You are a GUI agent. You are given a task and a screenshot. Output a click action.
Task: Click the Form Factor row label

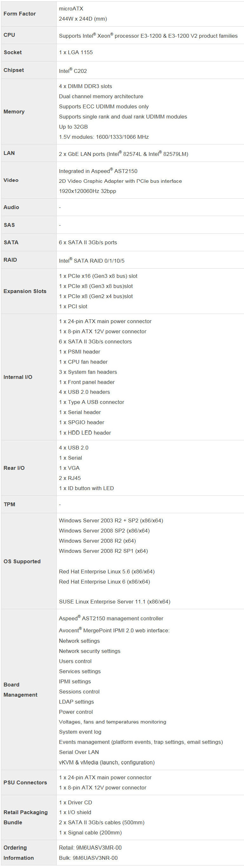(20, 14)
